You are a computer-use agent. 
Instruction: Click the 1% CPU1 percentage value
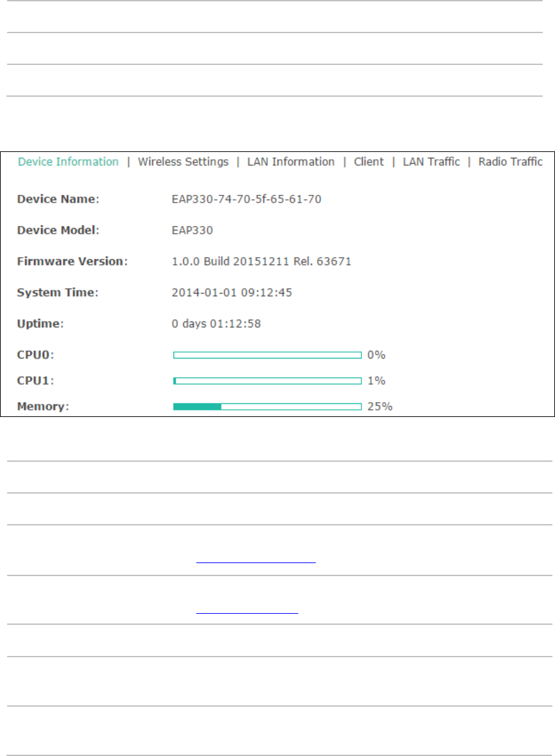point(376,381)
